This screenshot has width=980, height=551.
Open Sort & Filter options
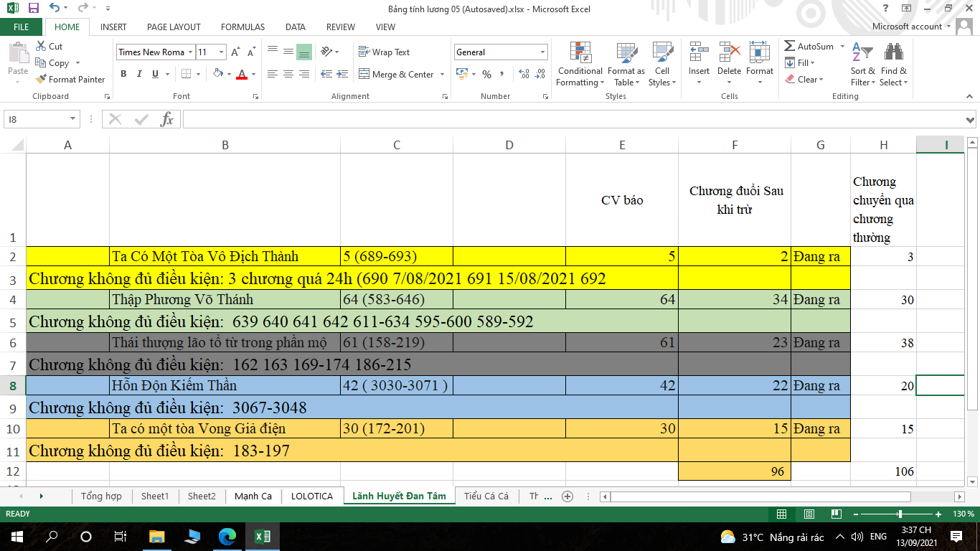(862, 65)
